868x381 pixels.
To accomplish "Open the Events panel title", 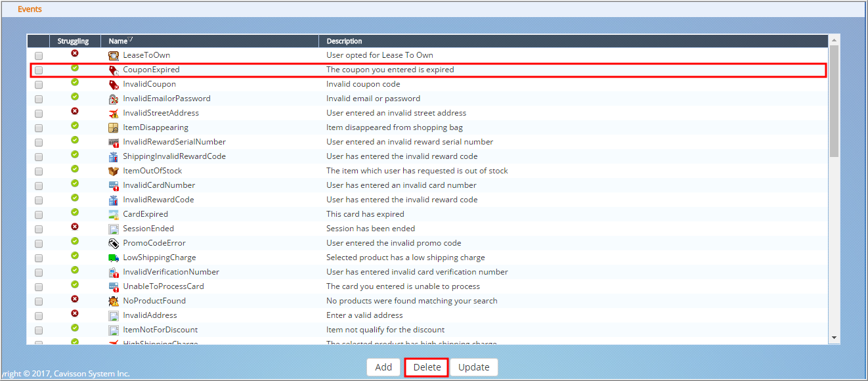I will click(30, 9).
